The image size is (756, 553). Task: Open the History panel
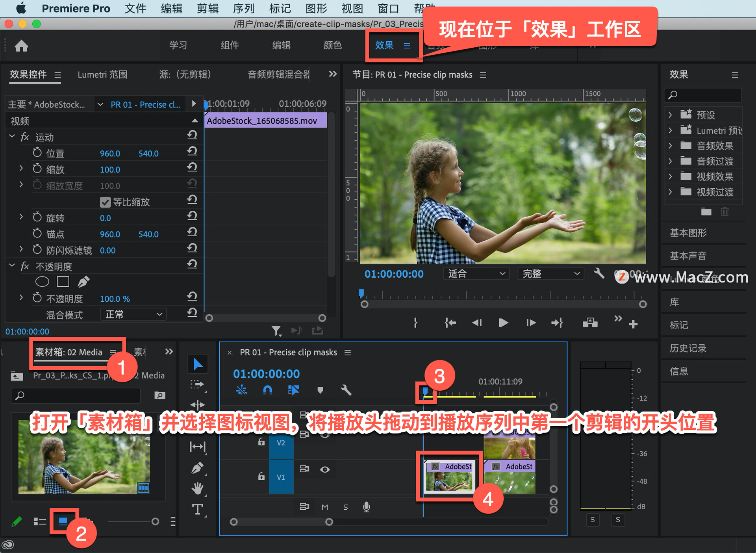688,348
